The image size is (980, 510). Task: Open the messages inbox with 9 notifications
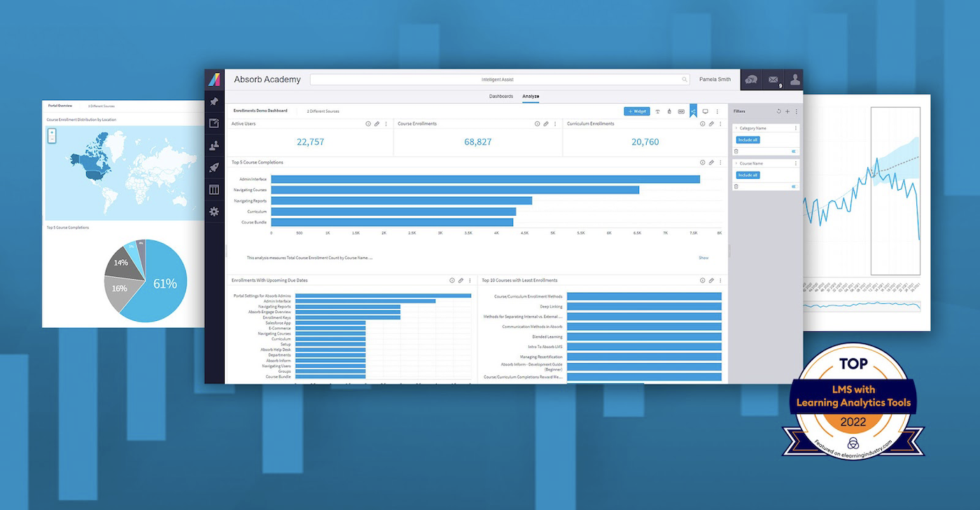point(773,79)
